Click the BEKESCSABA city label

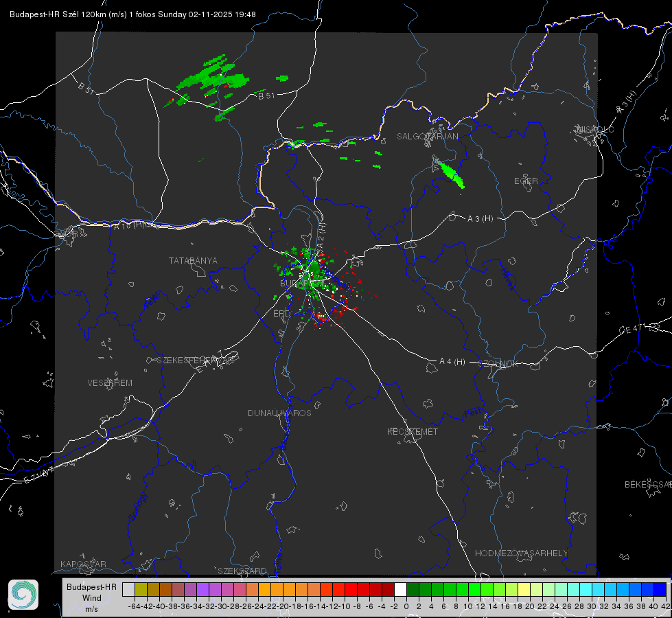point(648,484)
